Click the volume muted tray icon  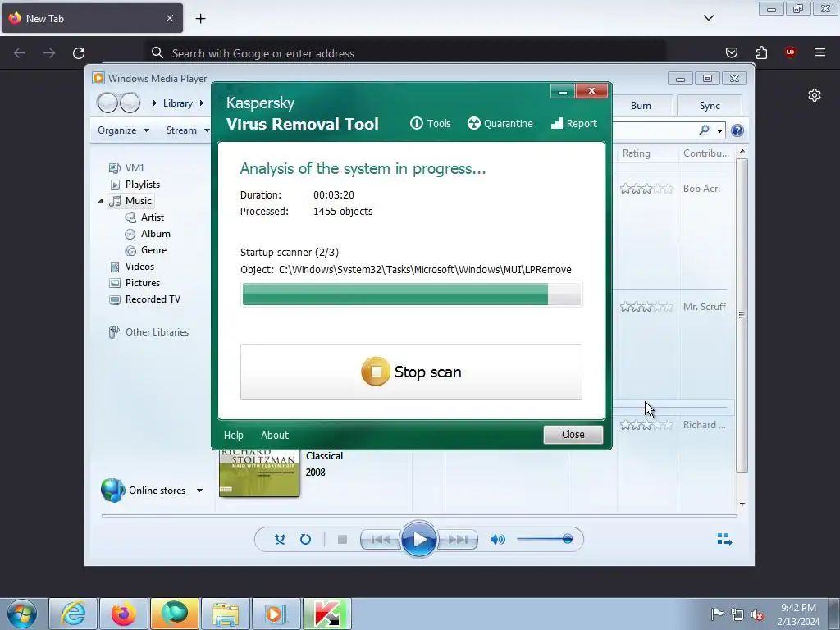[x=757, y=614]
